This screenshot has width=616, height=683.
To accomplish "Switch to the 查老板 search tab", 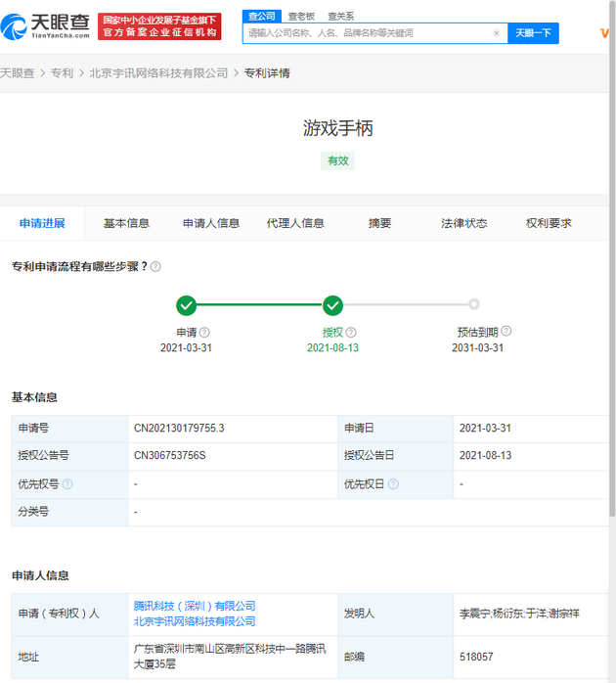I will pos(301,17).
